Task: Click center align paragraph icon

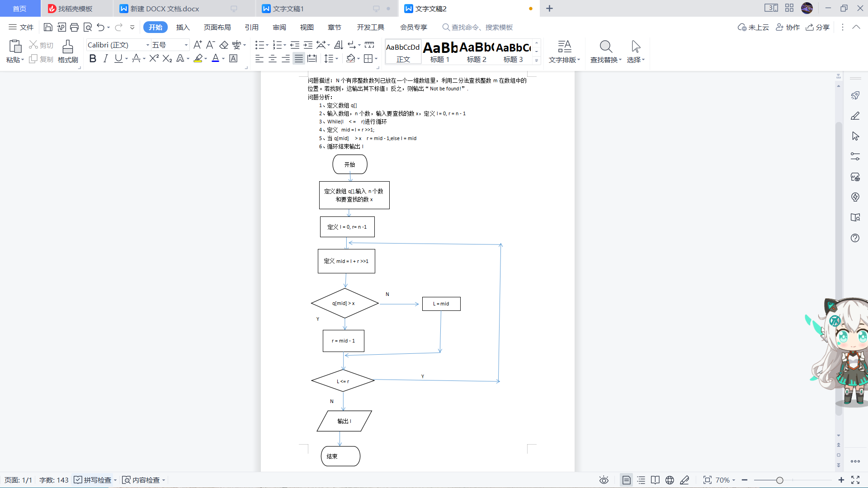Action: pyautogui.click(x=273, y=58)
